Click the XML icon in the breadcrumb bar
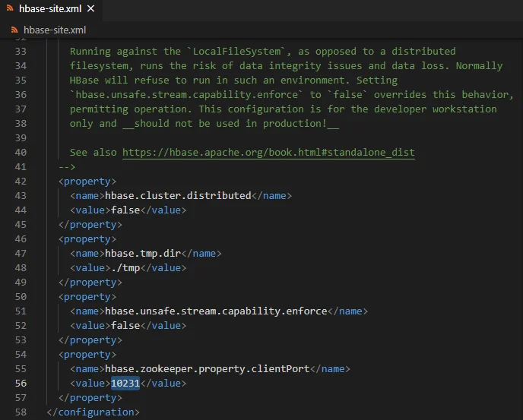This screenshot has width=523, height=420. coord(14,30)
